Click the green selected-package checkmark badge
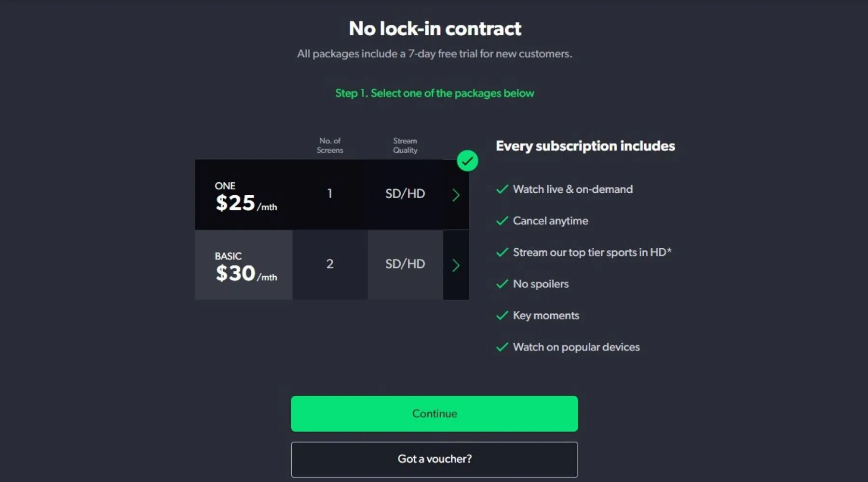Viewport: 868px width, 482px height. [467, 161]
